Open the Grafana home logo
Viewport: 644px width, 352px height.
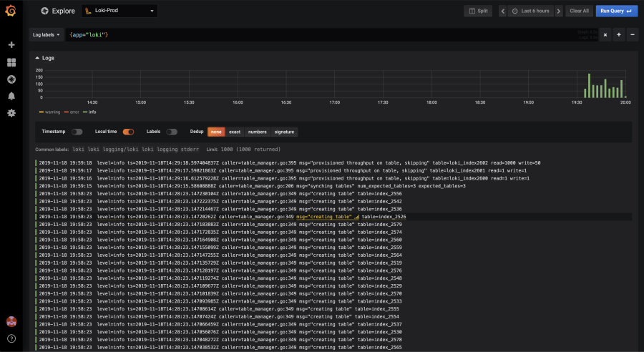point(11,11)
